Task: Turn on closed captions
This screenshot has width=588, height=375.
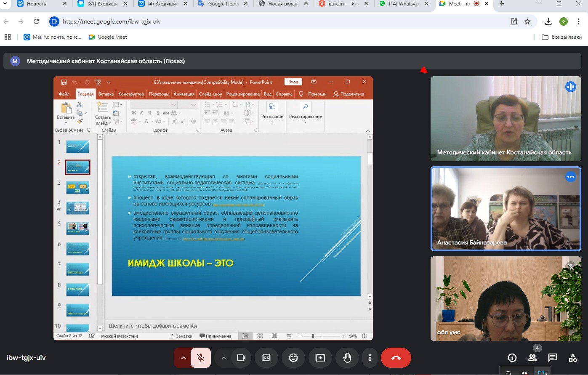Action: pyautogui.click(x=266, y=358)
